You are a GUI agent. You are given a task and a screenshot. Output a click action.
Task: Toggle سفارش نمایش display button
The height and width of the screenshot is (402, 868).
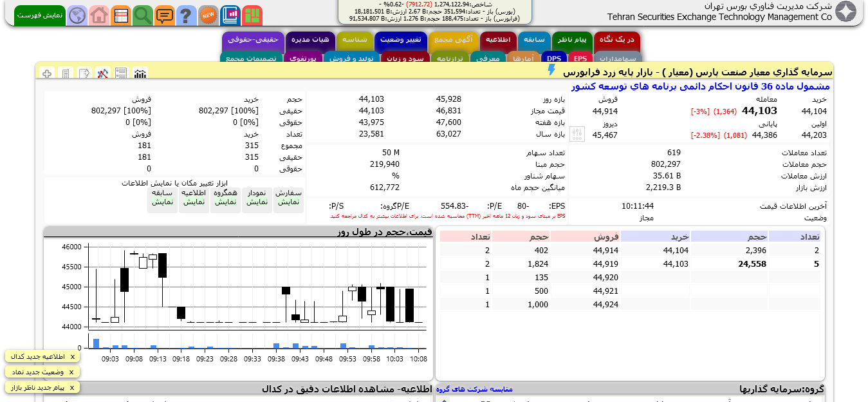click(x=288, y=201)
